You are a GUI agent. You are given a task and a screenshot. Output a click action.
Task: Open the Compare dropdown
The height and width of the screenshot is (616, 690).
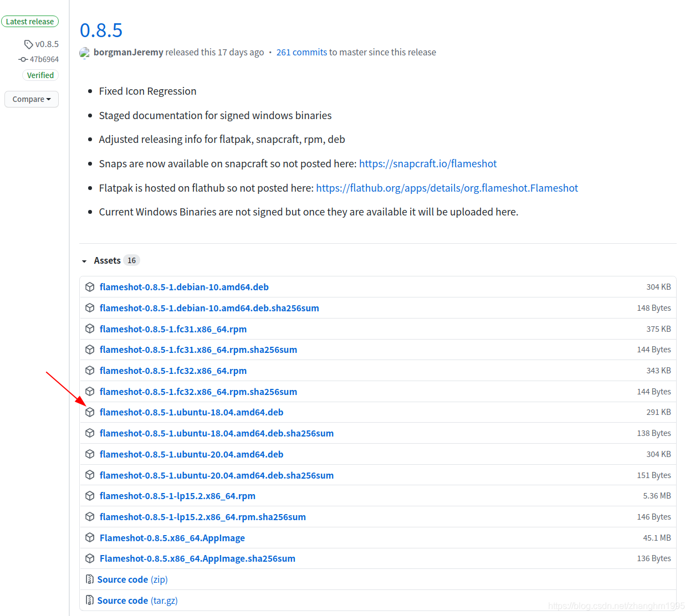[32, 99]
